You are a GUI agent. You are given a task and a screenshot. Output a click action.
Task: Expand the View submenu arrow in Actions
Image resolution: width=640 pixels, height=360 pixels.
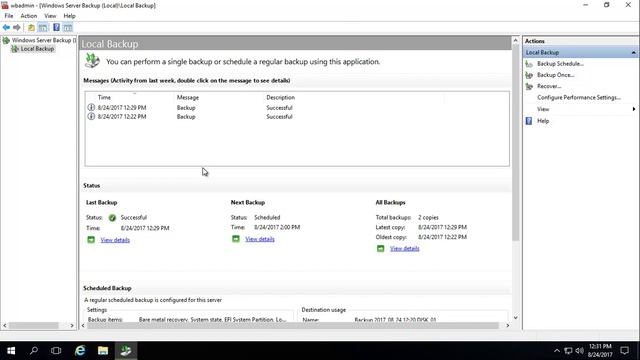point(633,109)
